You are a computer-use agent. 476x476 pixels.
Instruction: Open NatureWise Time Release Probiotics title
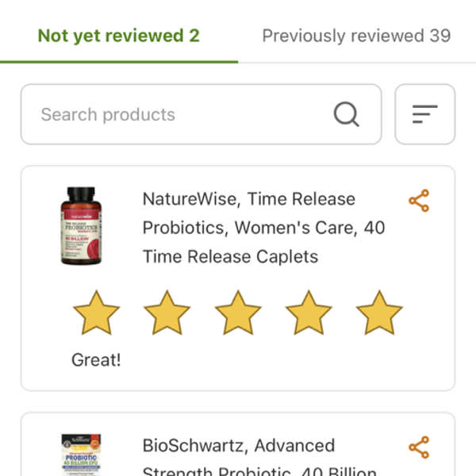point(264,228)
